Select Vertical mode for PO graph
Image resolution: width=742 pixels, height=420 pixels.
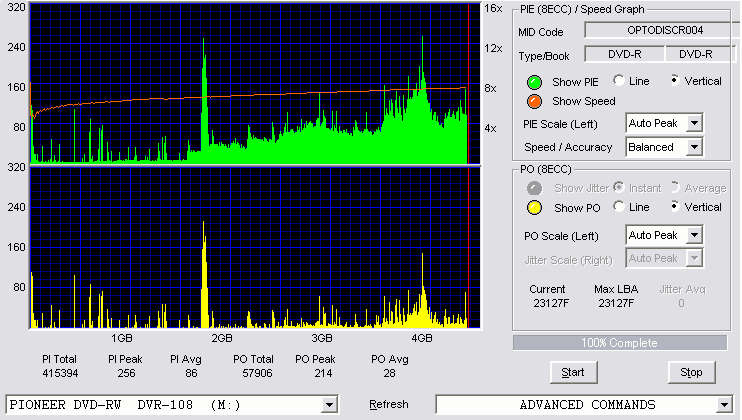click(x=675, y=206)
